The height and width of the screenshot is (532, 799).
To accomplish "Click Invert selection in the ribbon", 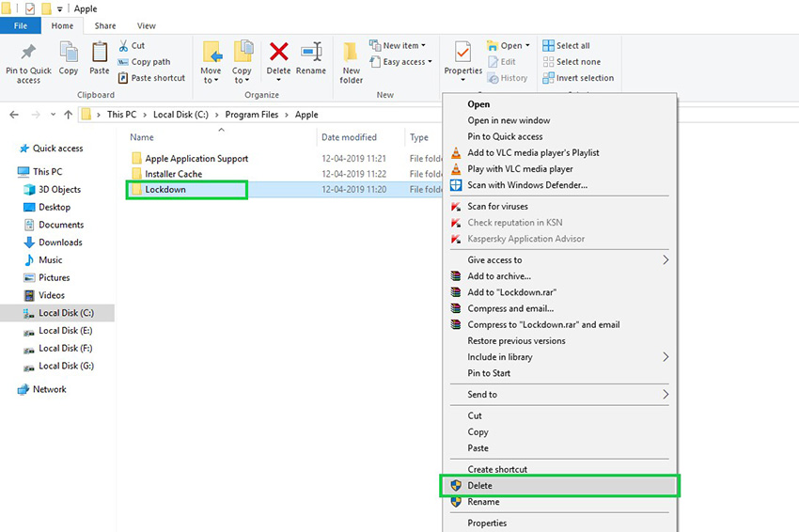I will (585, 78).
